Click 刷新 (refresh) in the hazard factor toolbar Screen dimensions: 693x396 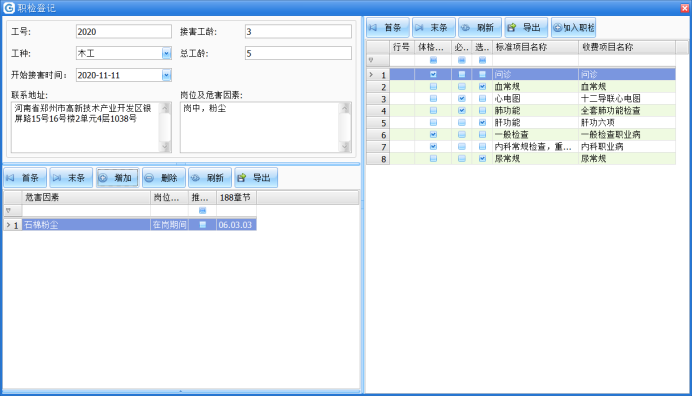pos(209,178)
